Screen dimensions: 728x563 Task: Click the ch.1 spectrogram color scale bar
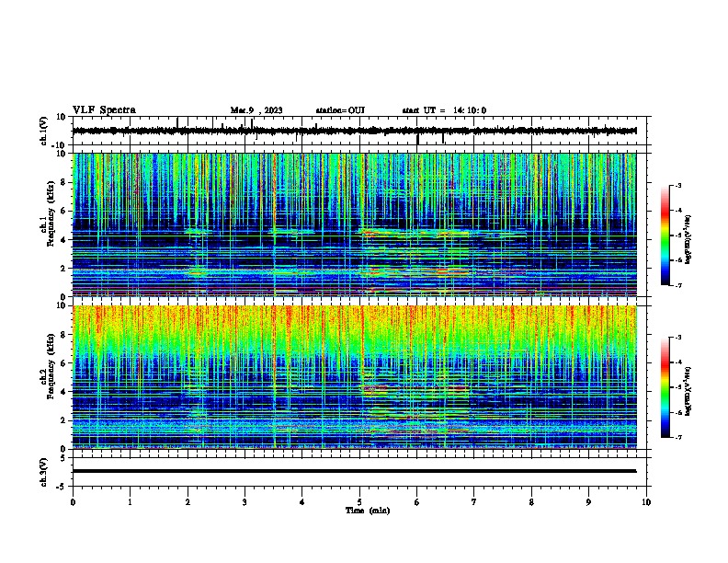click(x=665, y=236)
